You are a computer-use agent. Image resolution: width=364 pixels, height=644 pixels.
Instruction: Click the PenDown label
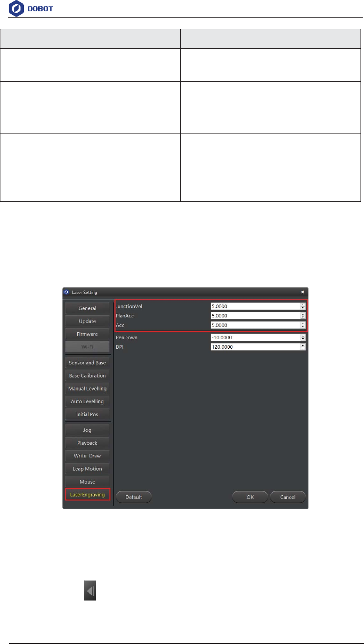(126, 337)
